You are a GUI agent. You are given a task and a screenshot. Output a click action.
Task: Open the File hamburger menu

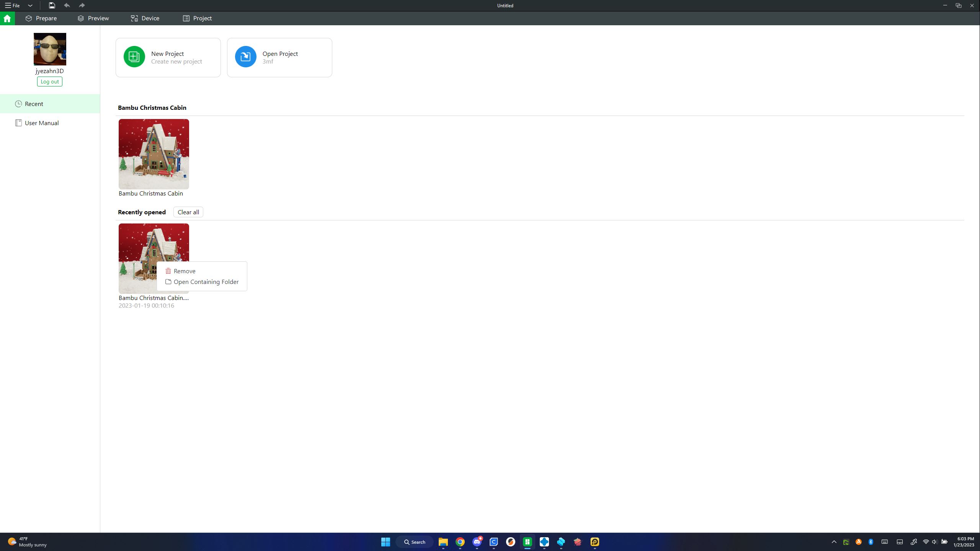click(x=12, y=6)
